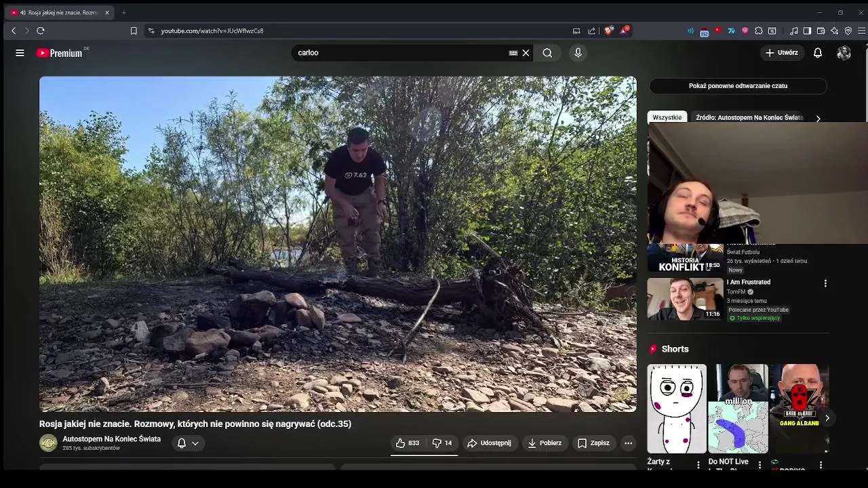Open a new browser tab with the plus
Viewport: 868px width, 488px height.
(x=123, y=12)
